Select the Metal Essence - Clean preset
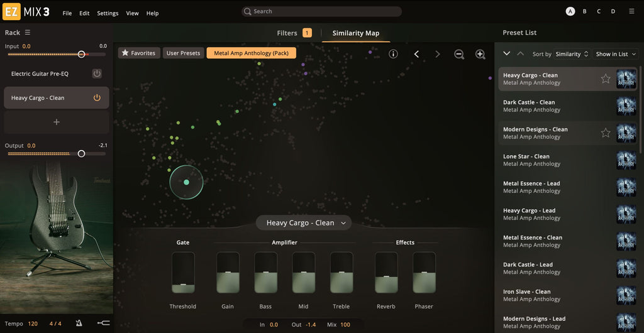The height and width of the screenshot is (333, 644). (568, 241)
